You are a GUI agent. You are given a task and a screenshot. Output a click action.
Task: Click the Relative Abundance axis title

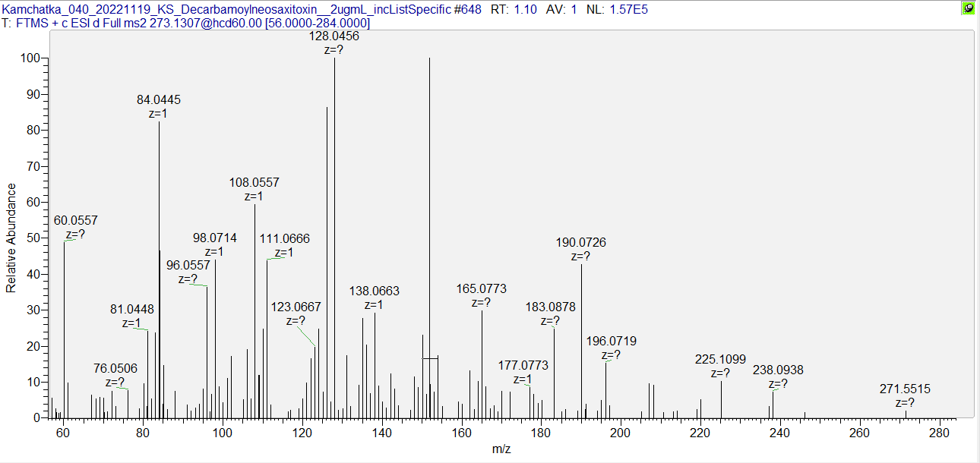(x=11, y=238)
